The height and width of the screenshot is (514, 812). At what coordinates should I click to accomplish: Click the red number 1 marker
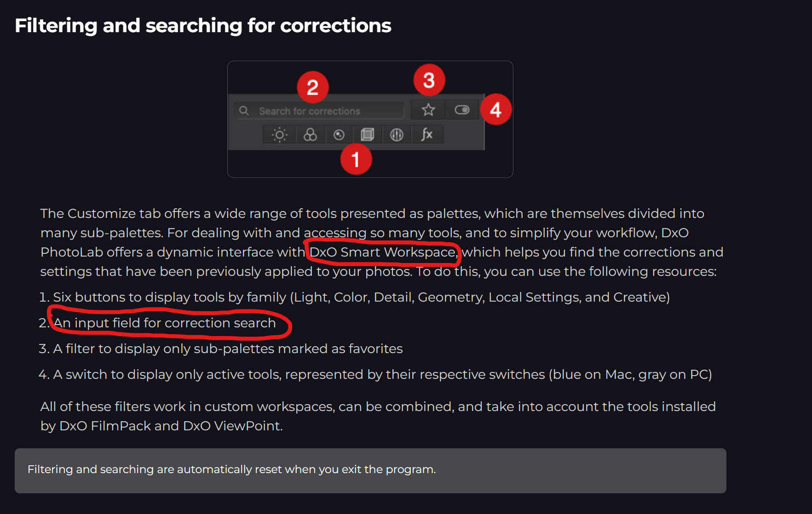pyautogui.click(x=356, y=159)
